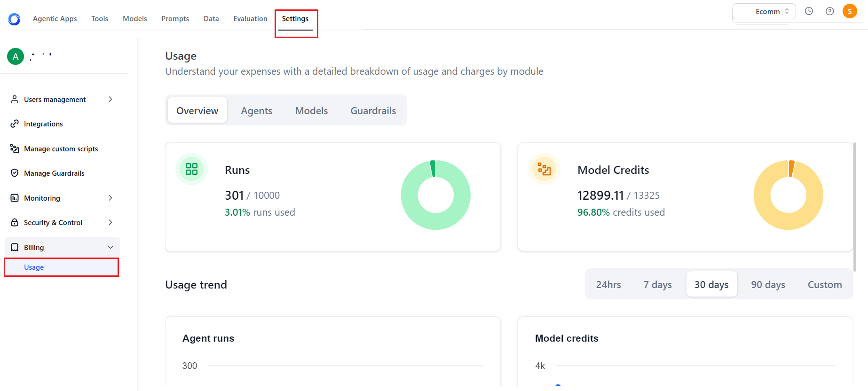Switch to the Models usage tab
868x391 pixels.
click(x=311, y=110)
